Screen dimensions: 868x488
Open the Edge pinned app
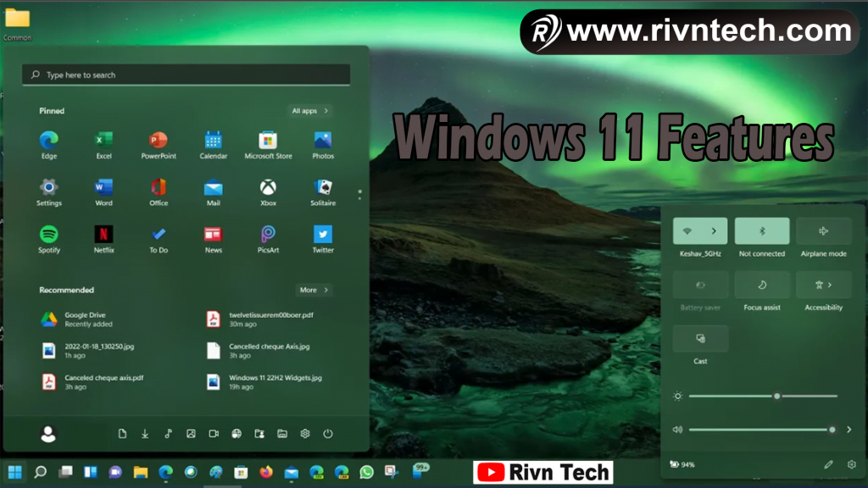point(48,145)
